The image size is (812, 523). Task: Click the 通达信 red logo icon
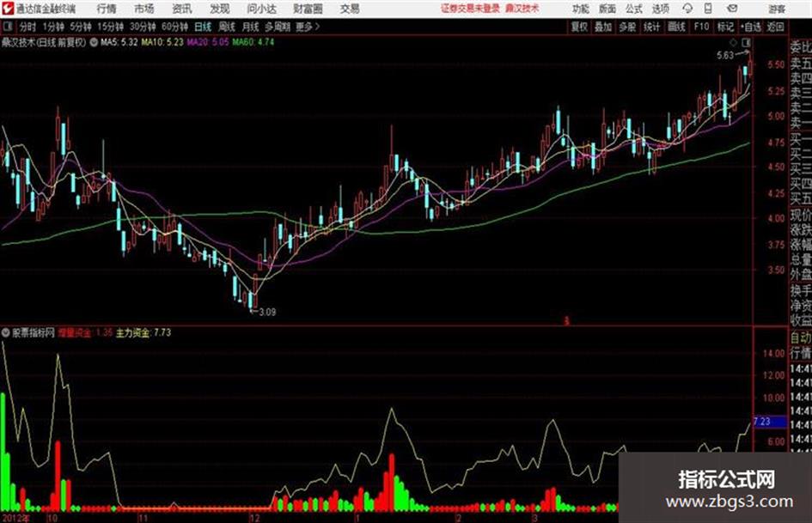7,9
